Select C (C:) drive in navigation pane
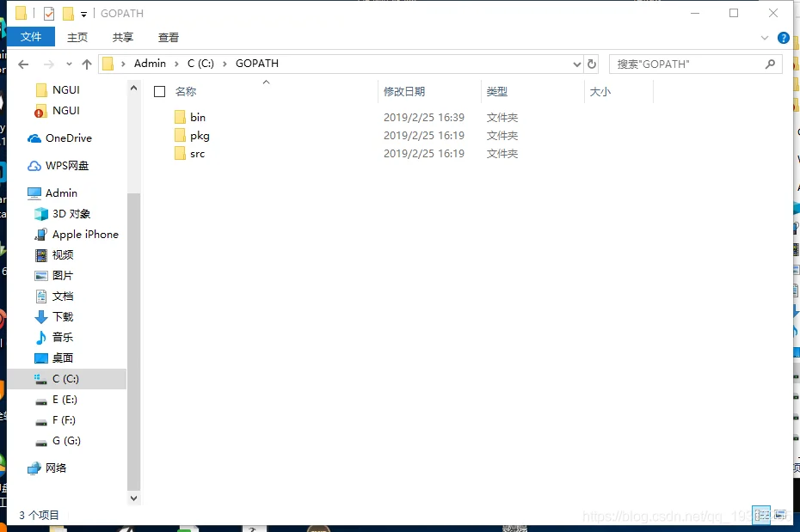The image size is (800, 532). pyautogui.click(x=66, y=379)
